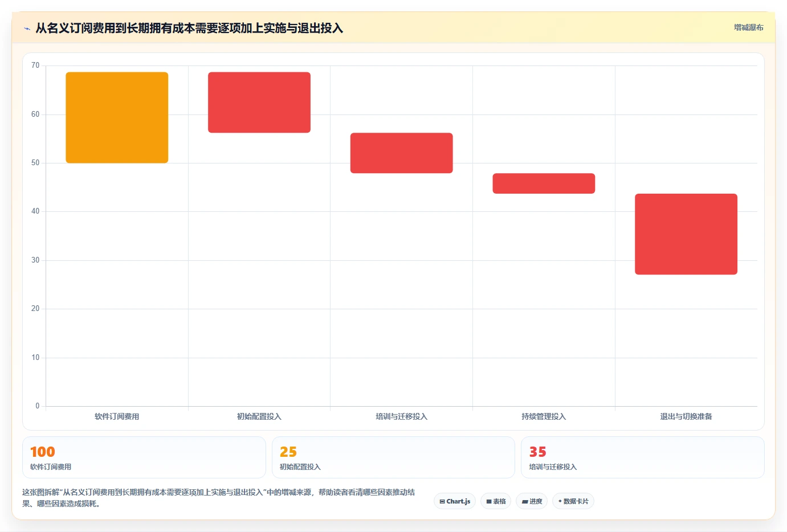Click the red 培训与迁移投入 bar

(401, 153)
